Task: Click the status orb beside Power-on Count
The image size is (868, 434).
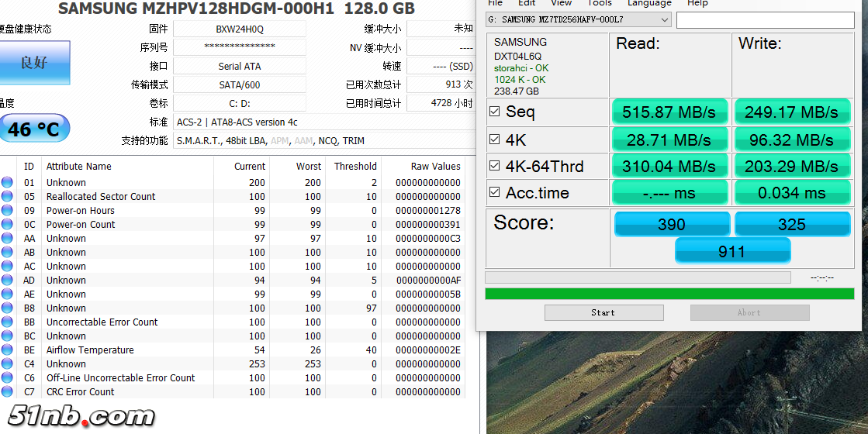Action: point(7,225)
